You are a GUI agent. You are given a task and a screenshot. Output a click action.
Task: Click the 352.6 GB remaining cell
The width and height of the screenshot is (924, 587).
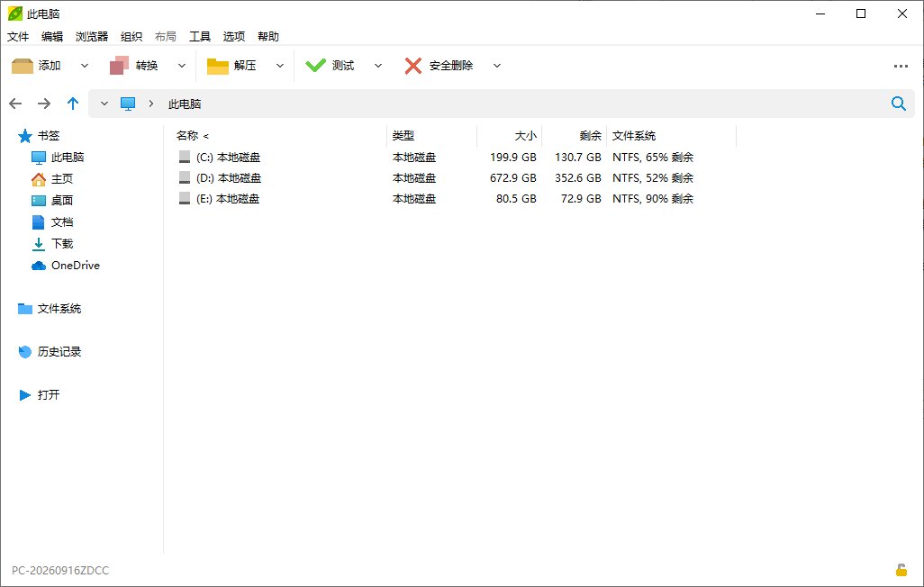[x=578, y=178]
